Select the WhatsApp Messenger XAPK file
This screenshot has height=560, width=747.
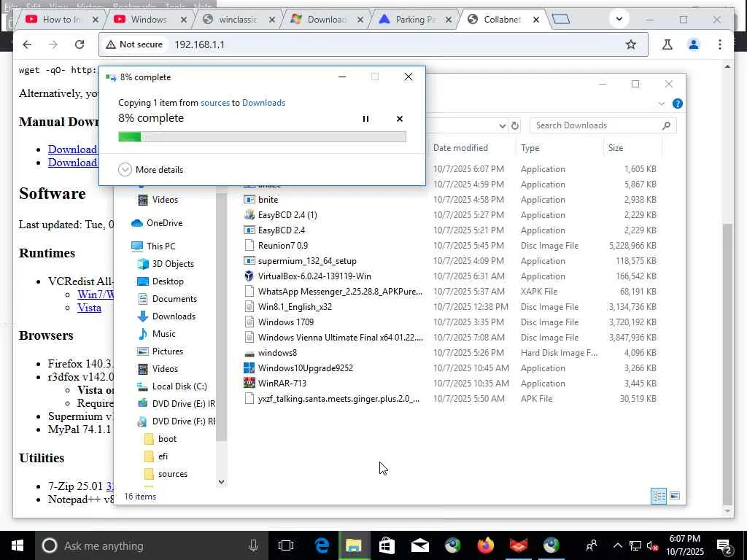(340, 292)
